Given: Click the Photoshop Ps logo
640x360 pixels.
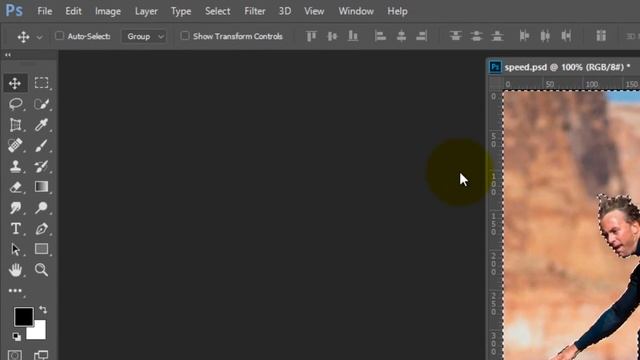Looking at the screenshot, I should (x=14, y=11).
